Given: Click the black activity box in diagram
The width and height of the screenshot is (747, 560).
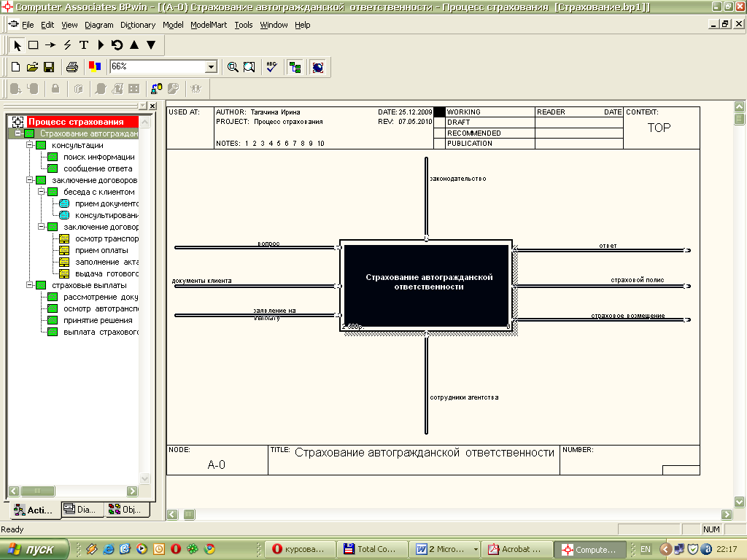Looking at the screenshot, I should [426, 285].
